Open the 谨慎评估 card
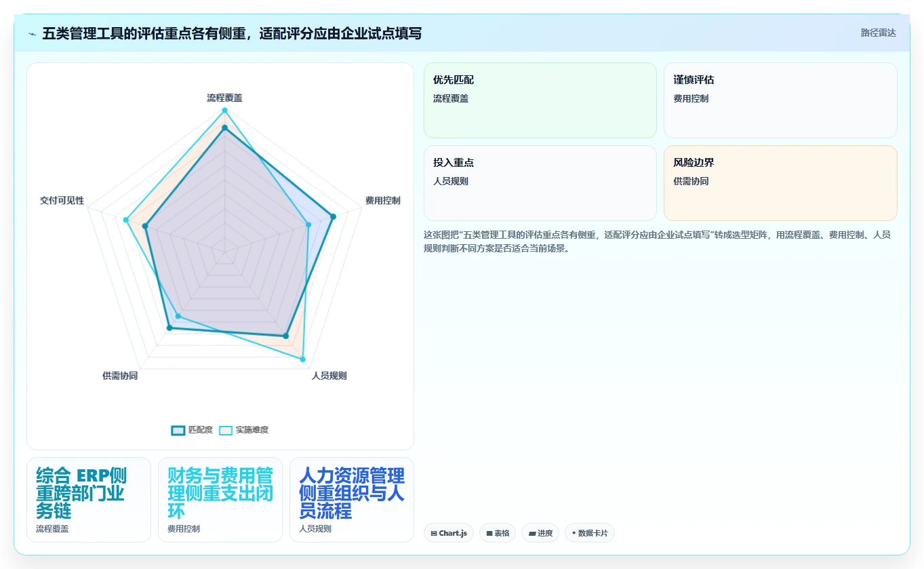Image resolution: width=924 pixels, height=569 pixels. 780,100
